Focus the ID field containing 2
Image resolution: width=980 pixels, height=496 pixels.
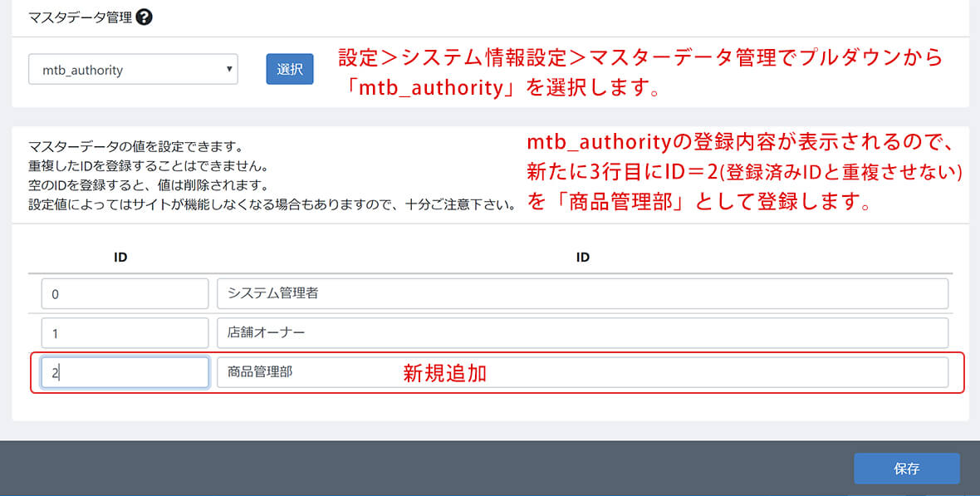pyautogui.click(x=125, y=373)
